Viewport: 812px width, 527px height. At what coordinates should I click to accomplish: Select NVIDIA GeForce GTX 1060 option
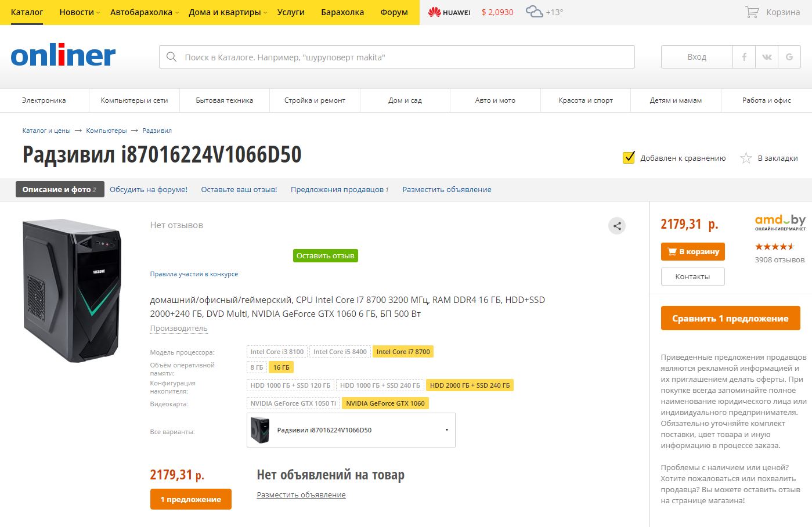pyautogui.click(x=385, y=403)
